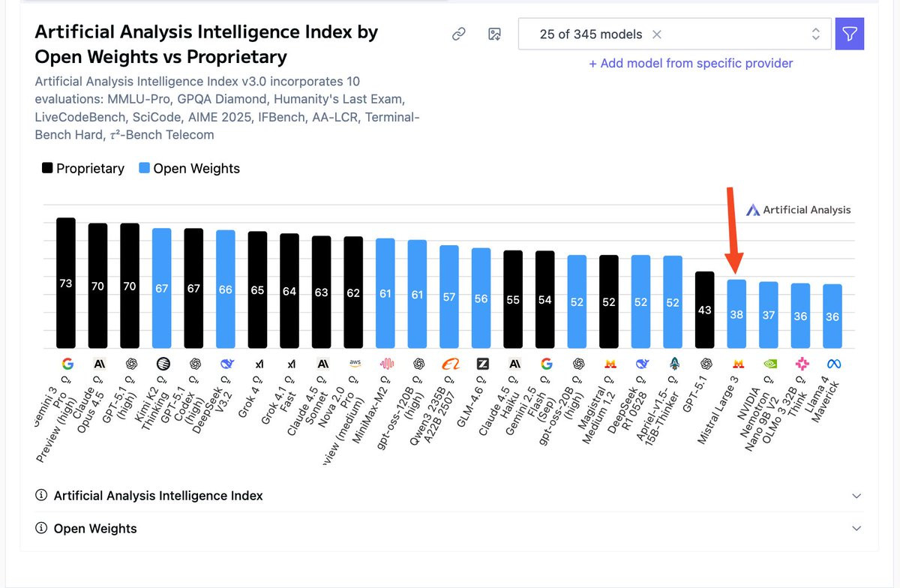The image size is (900, 588).
Task: Expand the Open Weights section chevron
Action: 856,529
